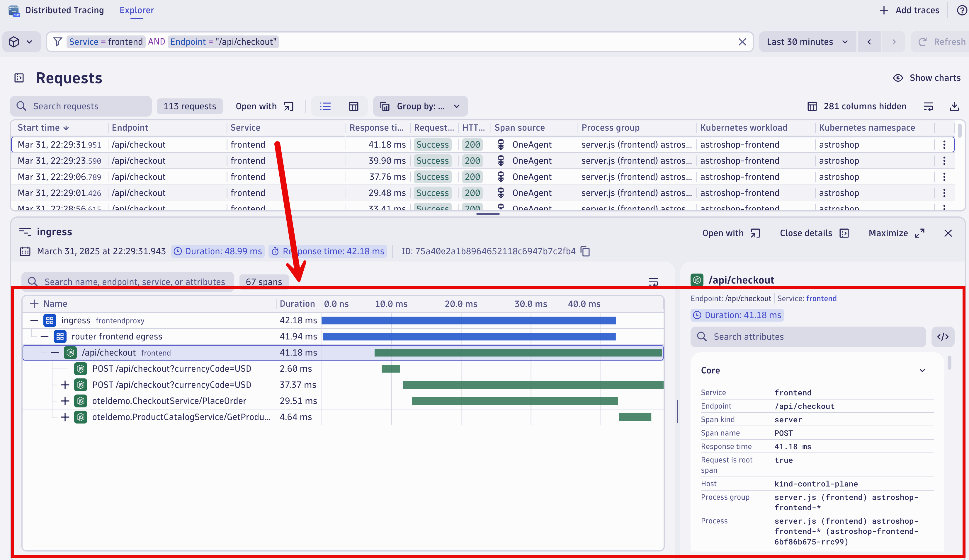The image size is (969, 560).
Task: Click Node.js icon of POST 2.60 ms span
Action: coord(80,368)
